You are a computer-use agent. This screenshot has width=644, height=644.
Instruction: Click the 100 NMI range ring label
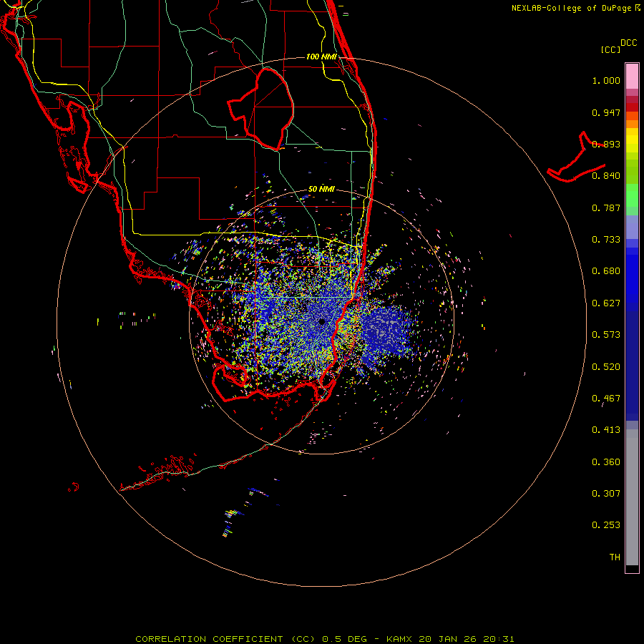click(321, 57)
